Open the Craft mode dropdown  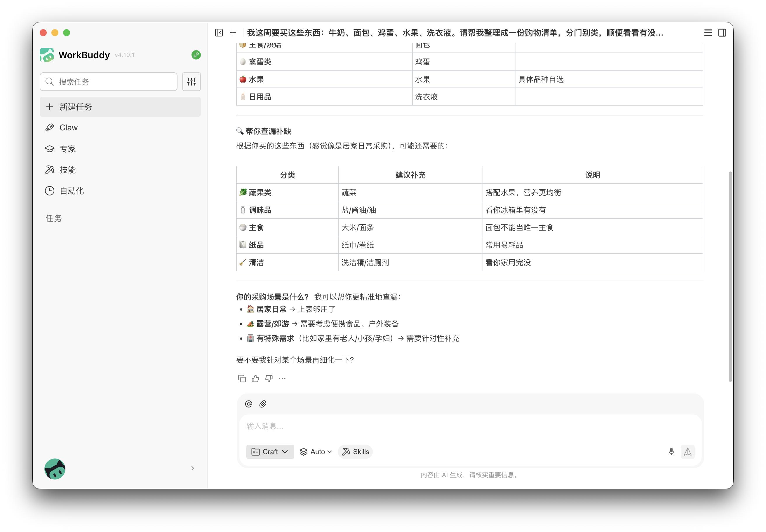270,452
